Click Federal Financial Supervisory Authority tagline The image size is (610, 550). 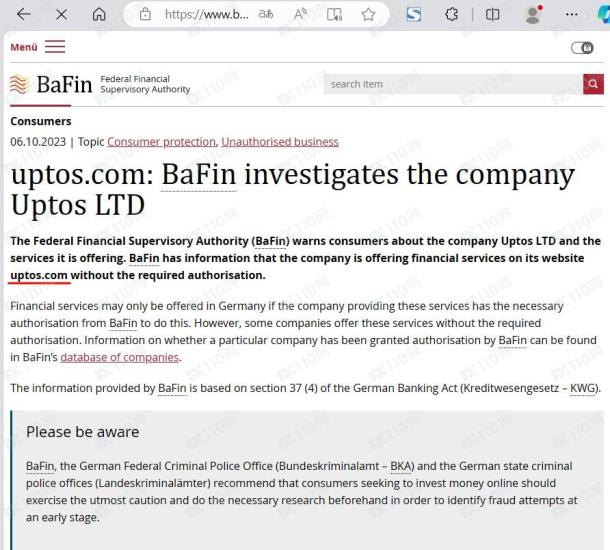point(145,84)
